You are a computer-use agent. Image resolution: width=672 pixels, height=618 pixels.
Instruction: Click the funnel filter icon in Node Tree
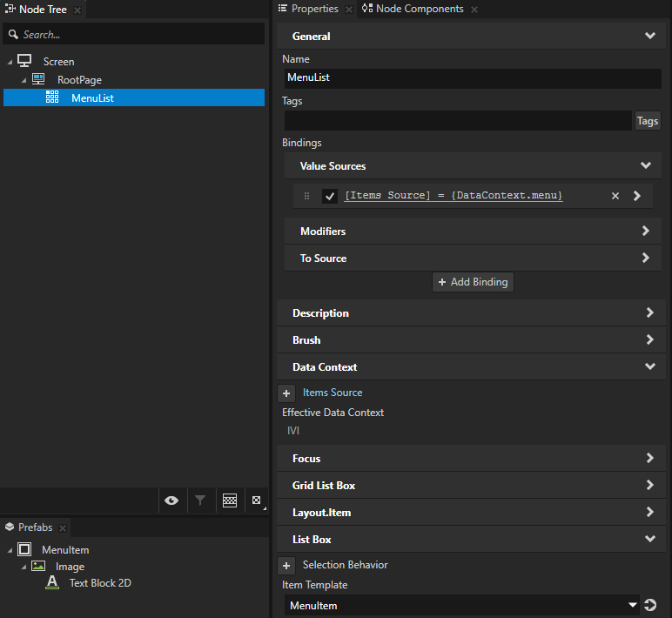click(200, 500)
